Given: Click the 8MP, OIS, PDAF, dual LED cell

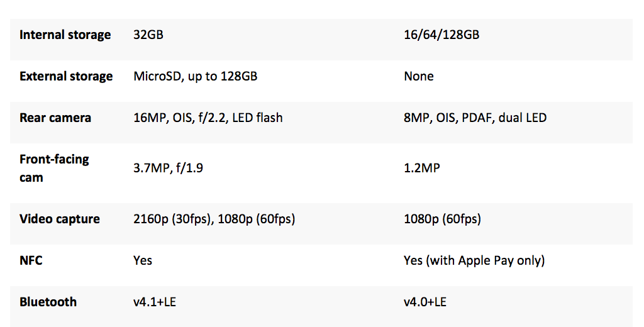Looking at the screenshot, I should coord(475,118).
